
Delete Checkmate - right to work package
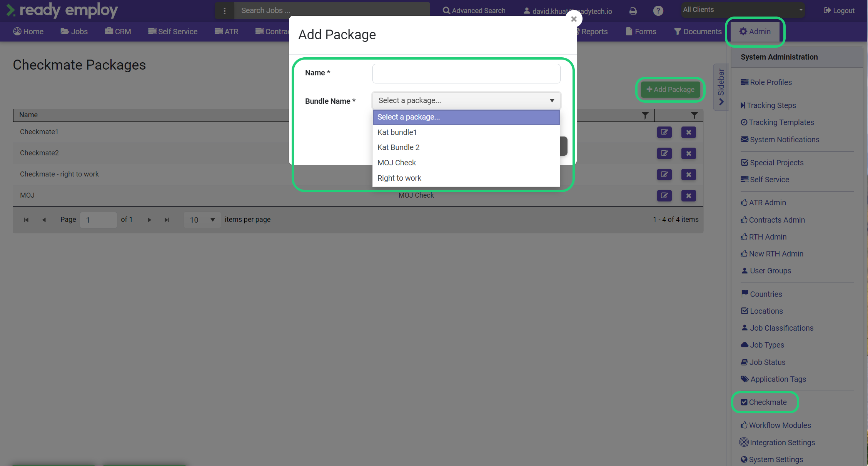pyautogui.click(x=688, y=175)
